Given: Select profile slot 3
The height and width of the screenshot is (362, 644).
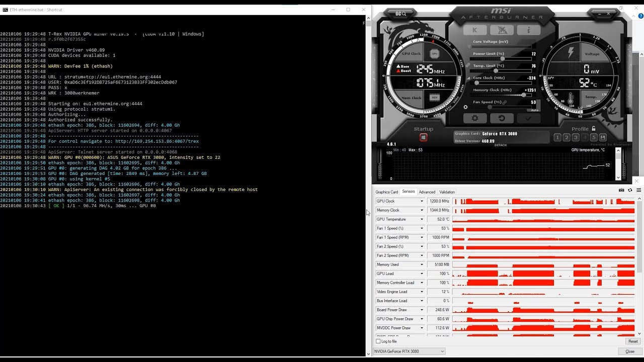Looking at the screenshot, I should point(576,138).
